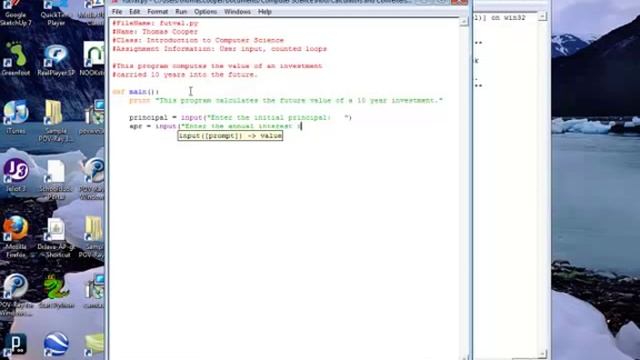
Task: Click the shell window's scroll down arrow
Action: [542, 354]
